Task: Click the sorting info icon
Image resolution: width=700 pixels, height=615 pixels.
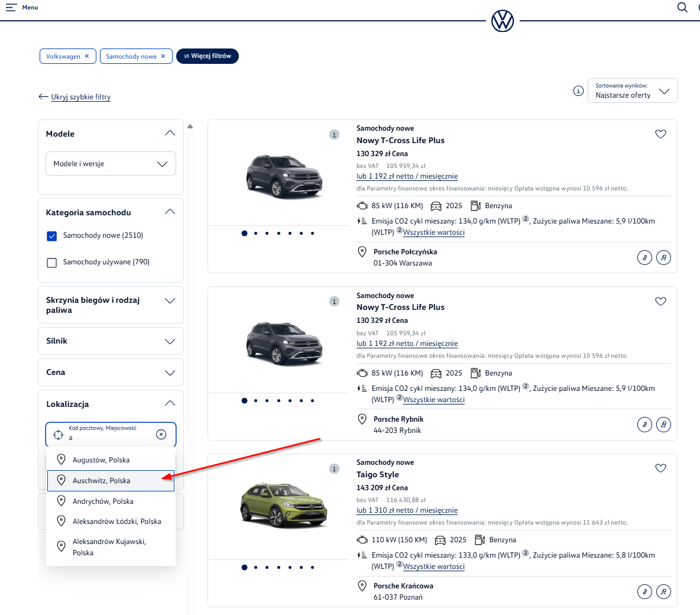Action: click(578, 91)
